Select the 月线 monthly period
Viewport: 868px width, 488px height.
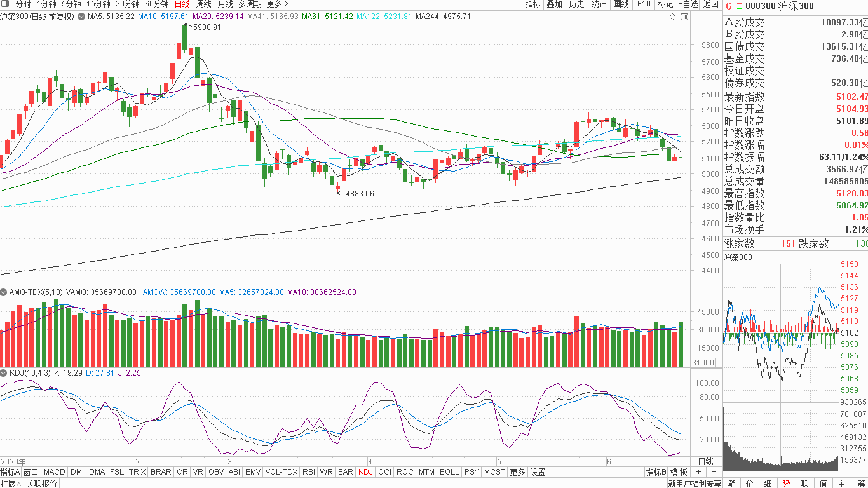point(225,4)
